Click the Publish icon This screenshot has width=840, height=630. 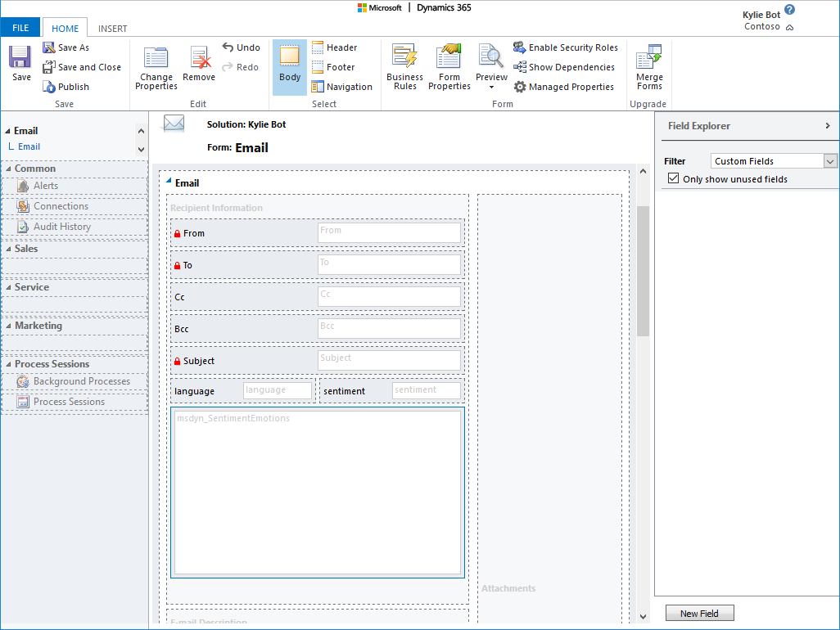49,87
